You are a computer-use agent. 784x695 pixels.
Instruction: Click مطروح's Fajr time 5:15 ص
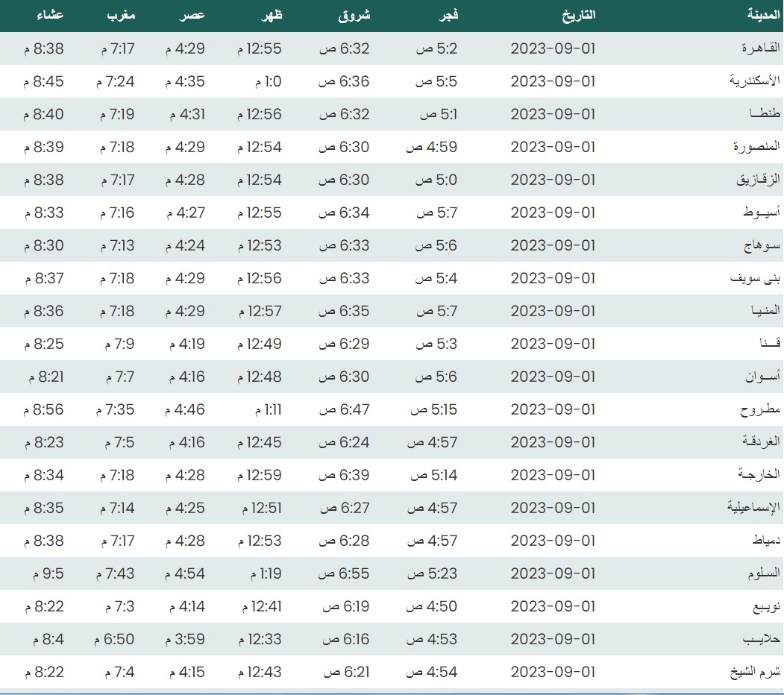(x=431, y=409)
